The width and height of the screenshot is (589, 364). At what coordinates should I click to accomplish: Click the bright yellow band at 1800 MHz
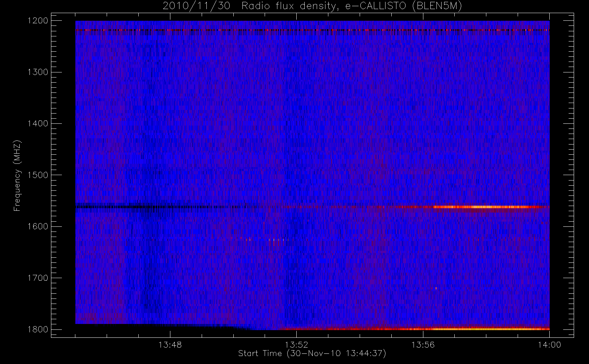click(484, 329)
